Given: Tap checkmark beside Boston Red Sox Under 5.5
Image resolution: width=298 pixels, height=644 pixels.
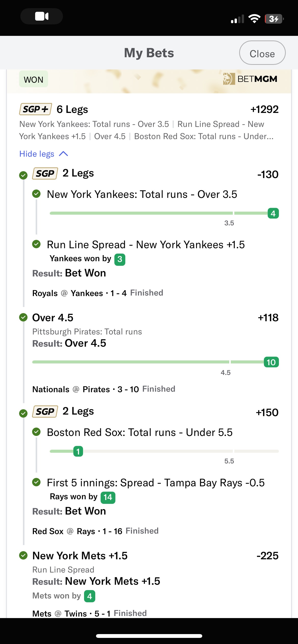Looking at the screenshot, I should [x=36, y=432].
